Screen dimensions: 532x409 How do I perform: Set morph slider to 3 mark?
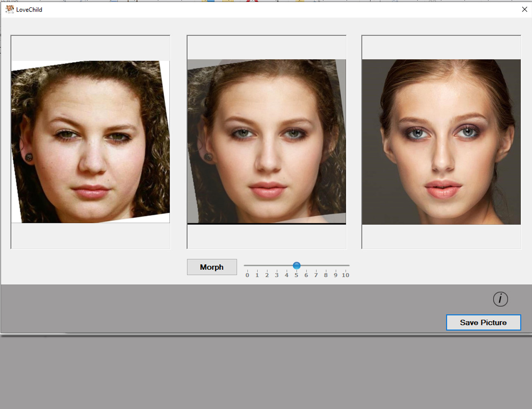(x=277, y=266)
